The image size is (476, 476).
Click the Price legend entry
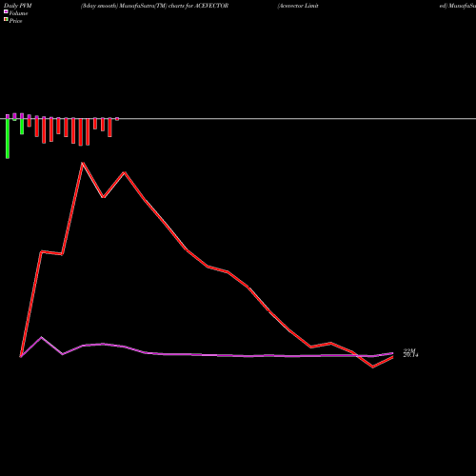(x=13, y=21)
